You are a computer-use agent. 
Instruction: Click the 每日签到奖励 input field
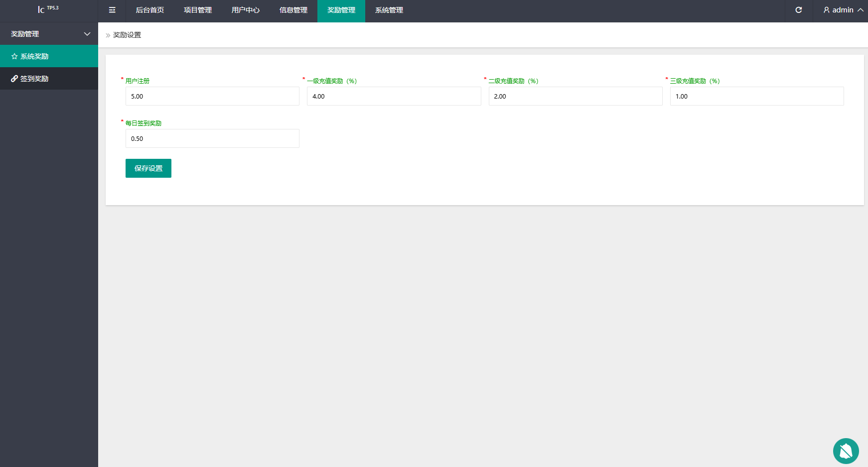(x=212, y=138)
